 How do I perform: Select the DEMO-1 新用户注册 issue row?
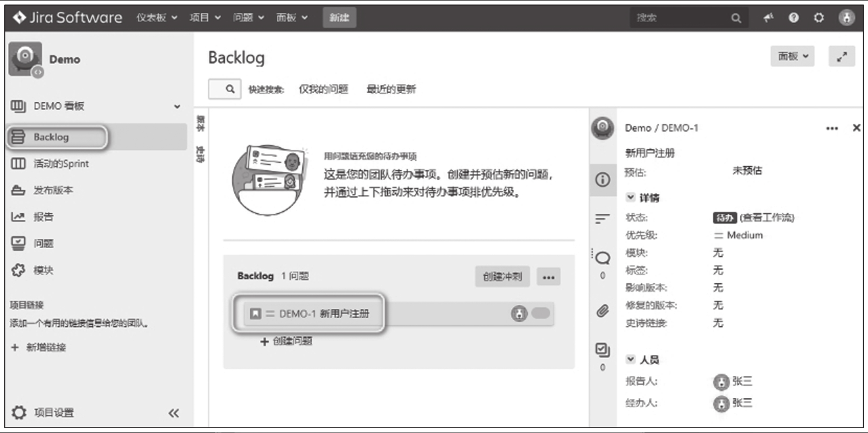coord(398,313)
